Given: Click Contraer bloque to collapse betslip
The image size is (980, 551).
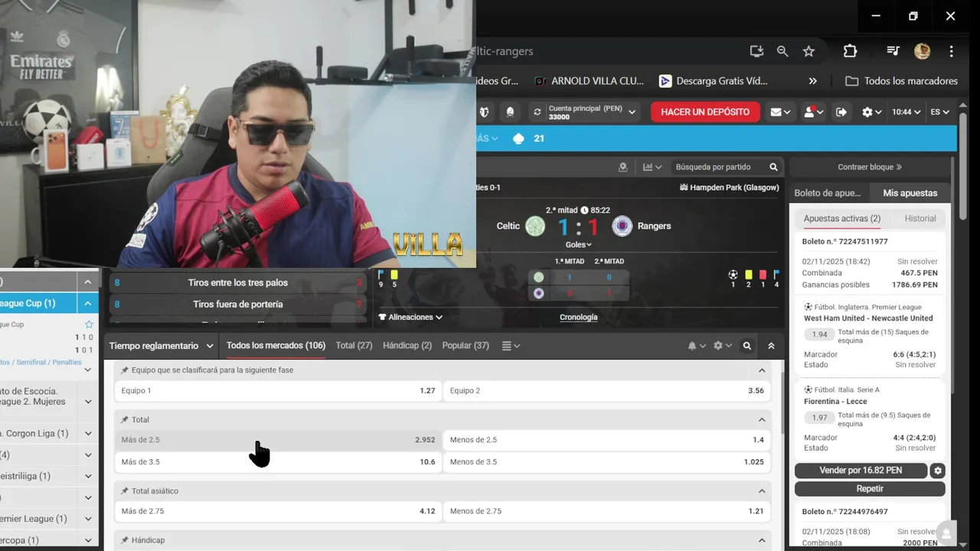Looking at the screenshot, I should click(x=870, y=167).
